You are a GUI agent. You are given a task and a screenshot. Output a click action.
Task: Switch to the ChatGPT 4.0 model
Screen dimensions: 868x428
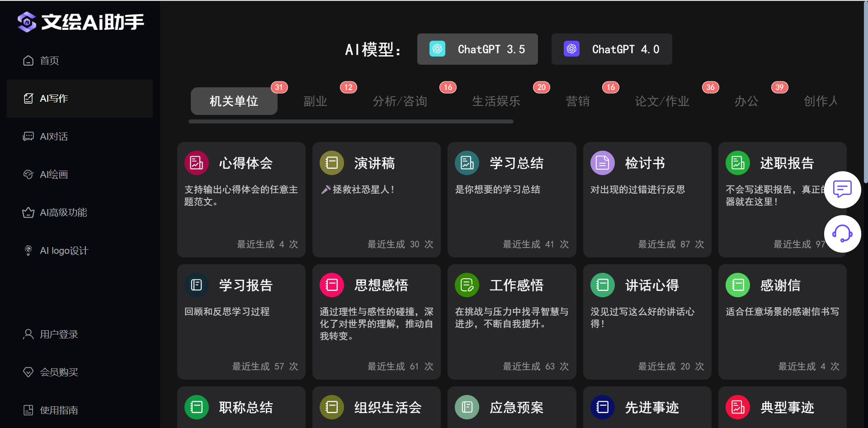click(612, 49)
